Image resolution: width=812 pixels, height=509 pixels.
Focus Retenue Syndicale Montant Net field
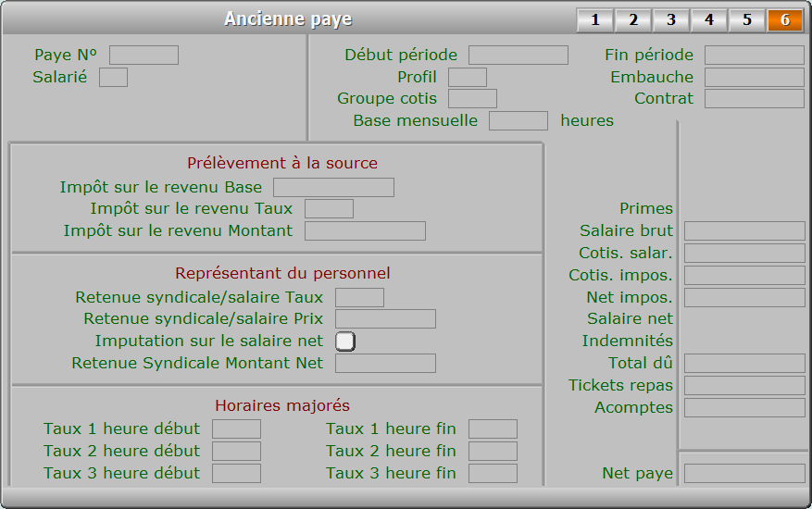point(385,364)
